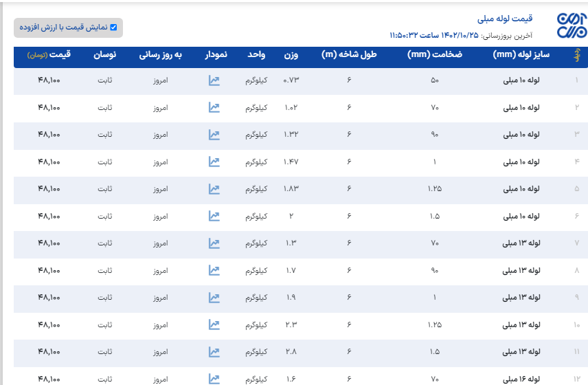588x385 pixels.
Task: Click the قیمت لوله مبلی page title
Action: 505,19
